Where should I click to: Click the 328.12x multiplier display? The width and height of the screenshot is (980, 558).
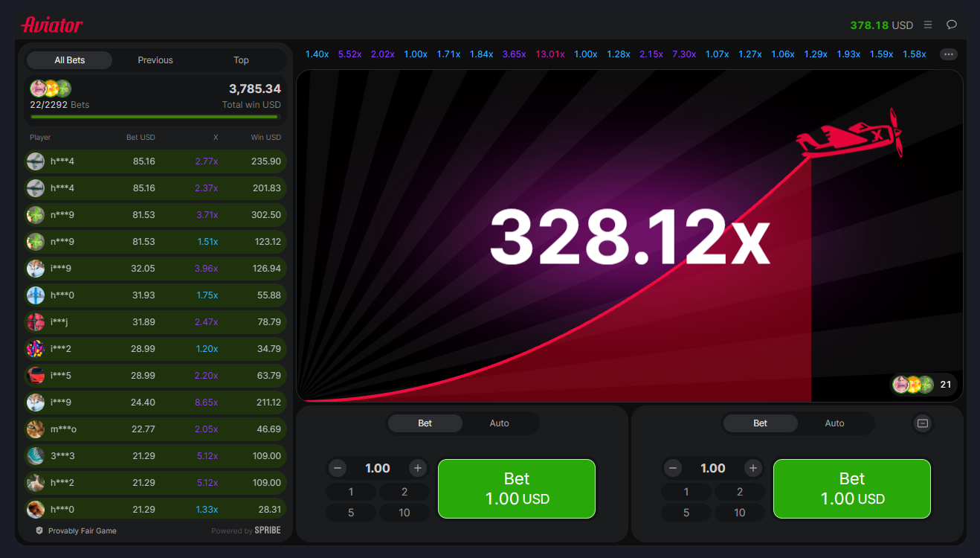pos(629,237)
